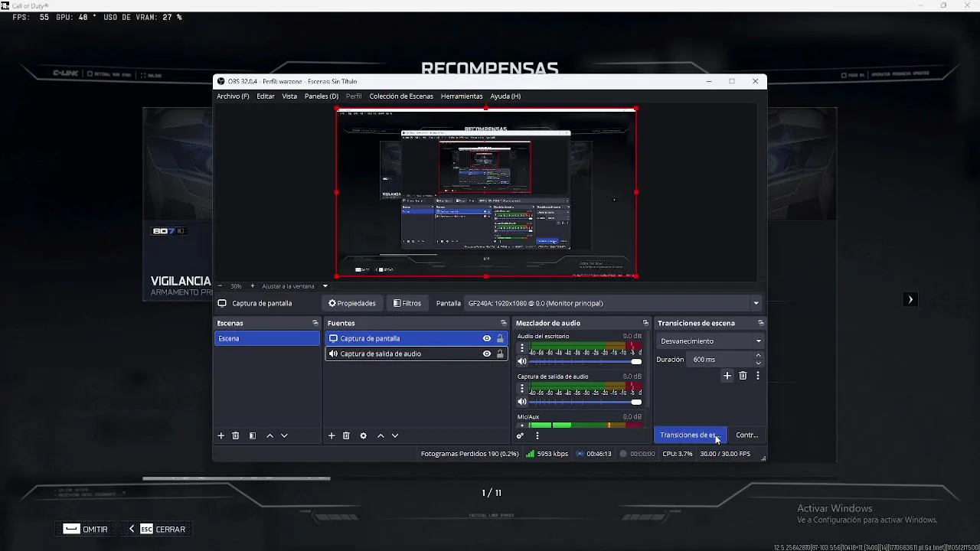Move scene down in Escenas panel
Image resolution: width=980 pixels, height=551 pixels.
point(284,435)
